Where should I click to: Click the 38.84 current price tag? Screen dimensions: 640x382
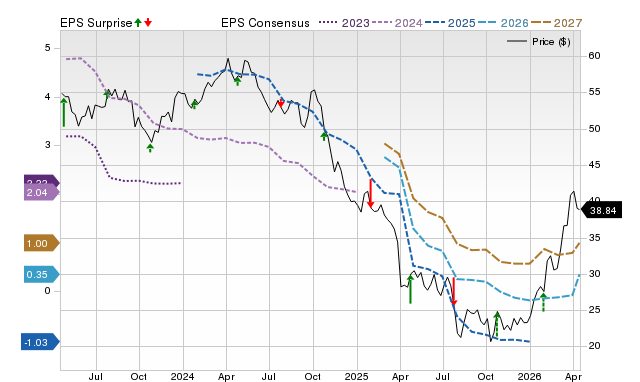coord(601,210)
